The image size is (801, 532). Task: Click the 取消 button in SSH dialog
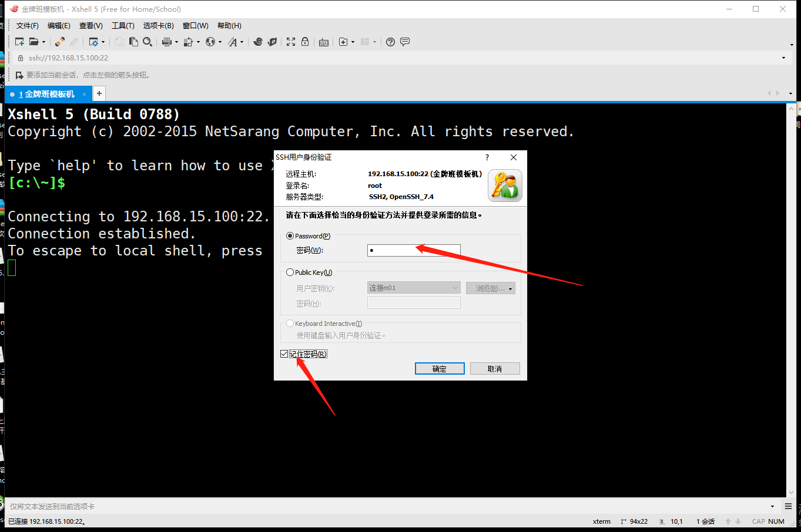pyautogui.click(x=495, y=369)
